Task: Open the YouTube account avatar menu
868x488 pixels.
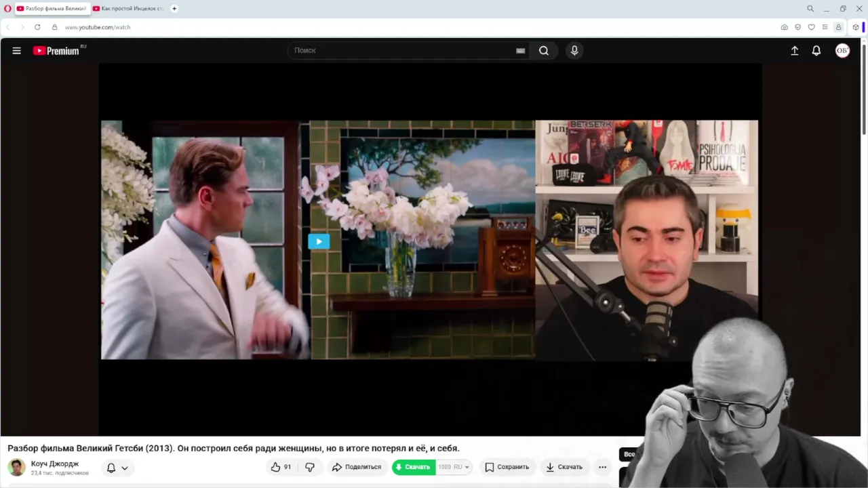Action: pos(842,51)
